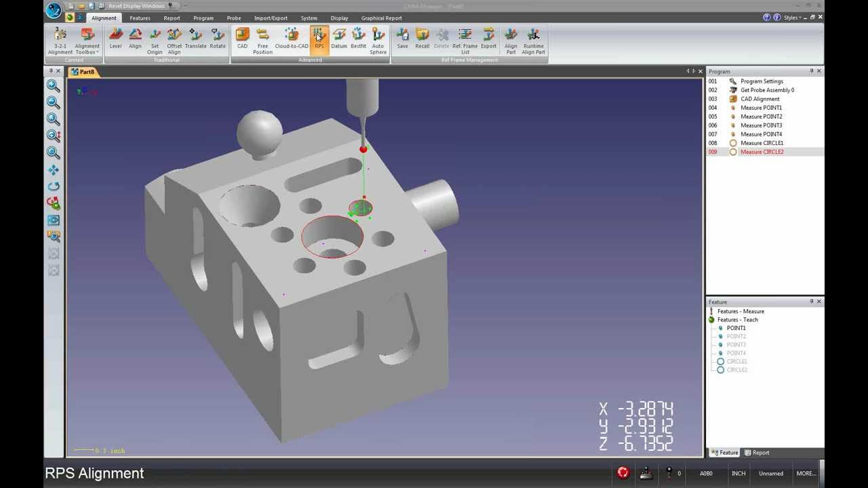This screenshot has width=868, height=488.
Task: Toggle the INCH units status button
Action: [738, 474]
